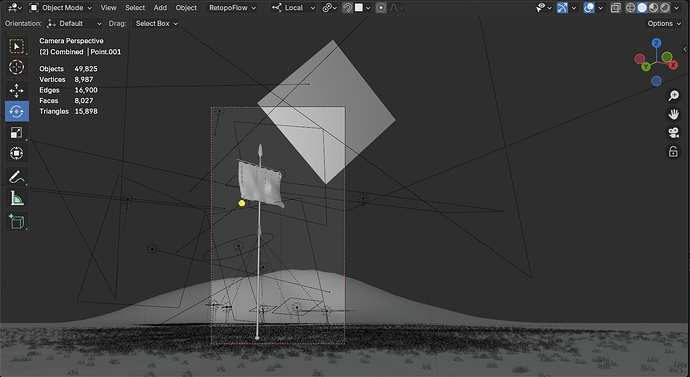
Task: Click the pan view hand icon
Action: [x=673, y=114]
